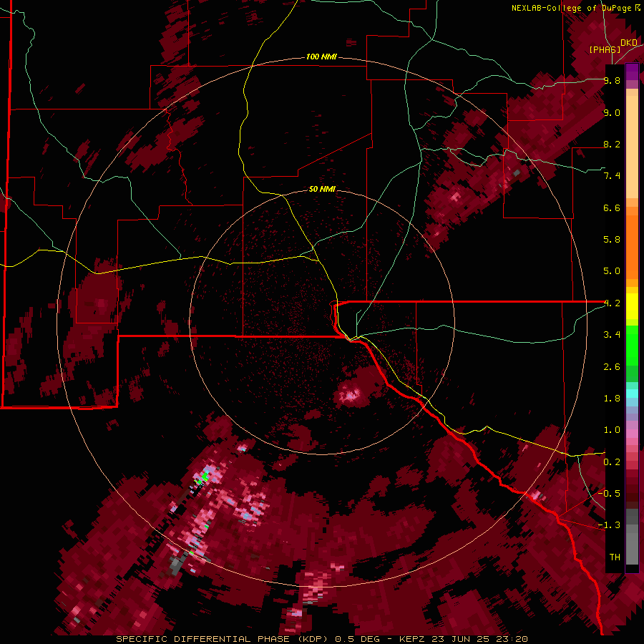The width and height of the screenshot is (644, 644).
Task: Click the 1.8 value on the color scale
Action: tap(612, 399)
